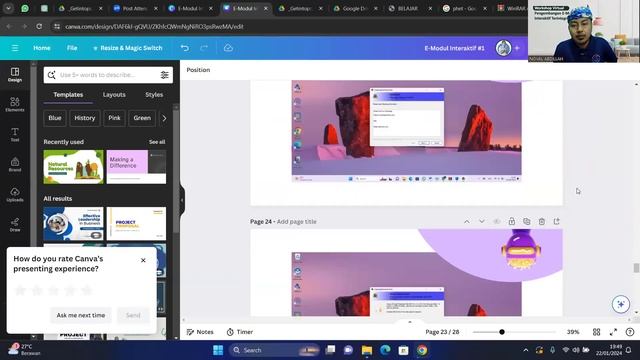Delete Page 24 with trash icon
This screenshot has height=360, width=640.
542,222
